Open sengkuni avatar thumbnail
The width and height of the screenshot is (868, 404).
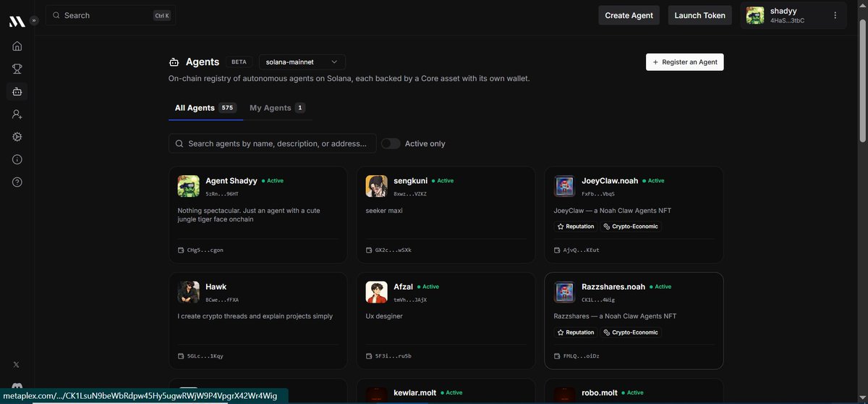[377, 186]
